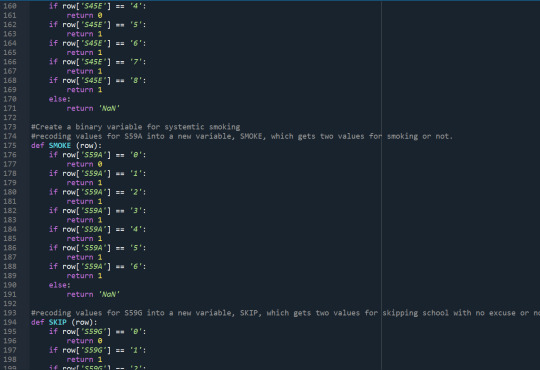
Task: Click 'return 0' on line 161
Action: 84,15
